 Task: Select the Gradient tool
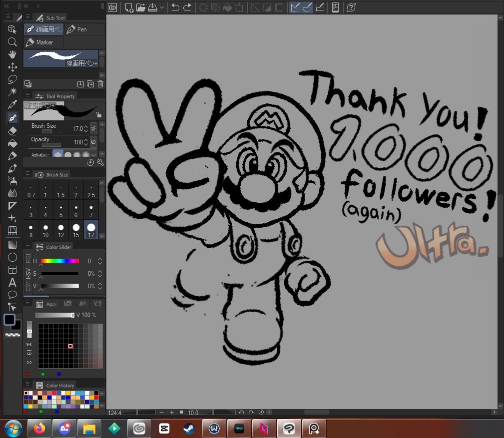[x=12, y=245]
